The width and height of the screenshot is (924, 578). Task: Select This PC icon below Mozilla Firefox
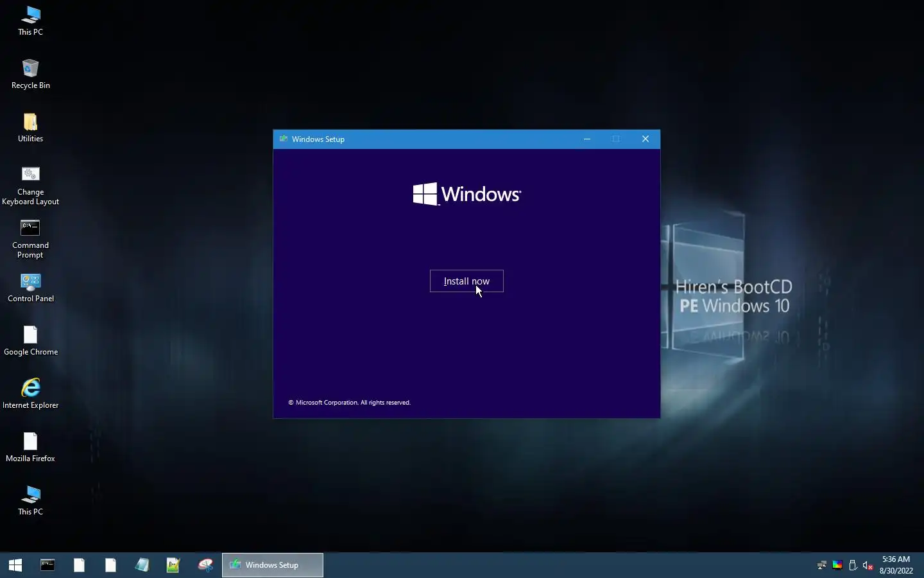click(x=30, y=500)
